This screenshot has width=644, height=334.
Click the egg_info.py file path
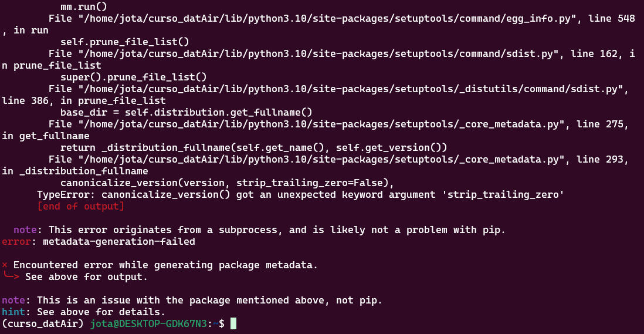[x=327, y=18]
